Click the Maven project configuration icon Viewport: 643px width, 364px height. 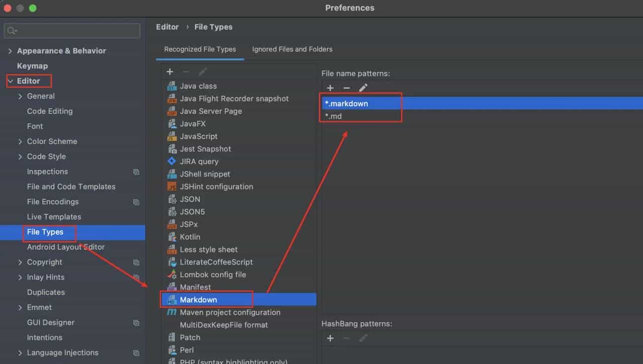[172, 312]
